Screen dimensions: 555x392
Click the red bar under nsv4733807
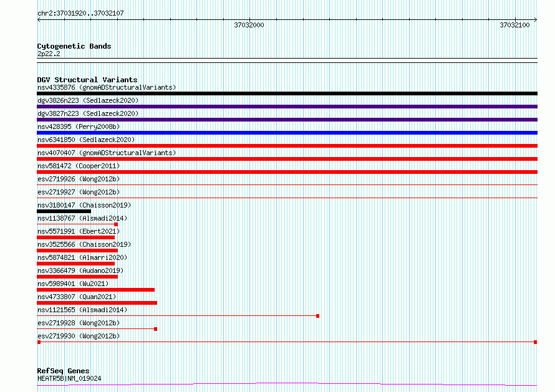pyautogui.click(x=97, y=303)
